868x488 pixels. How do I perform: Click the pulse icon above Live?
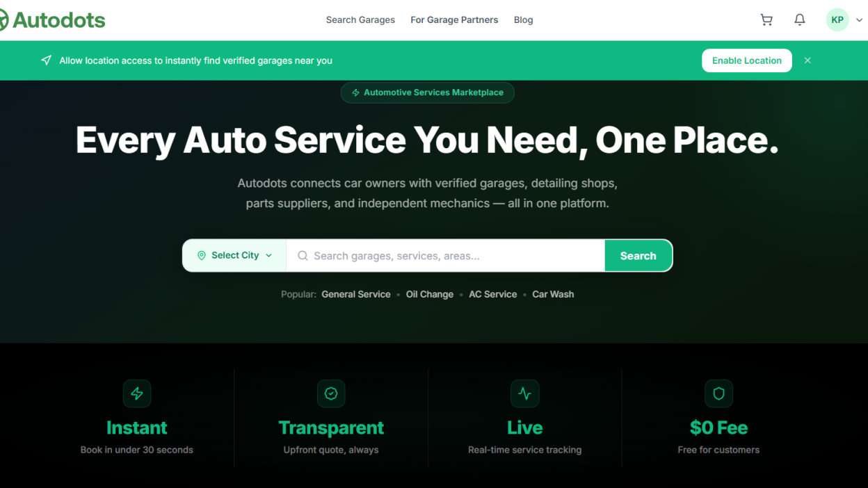524,393
